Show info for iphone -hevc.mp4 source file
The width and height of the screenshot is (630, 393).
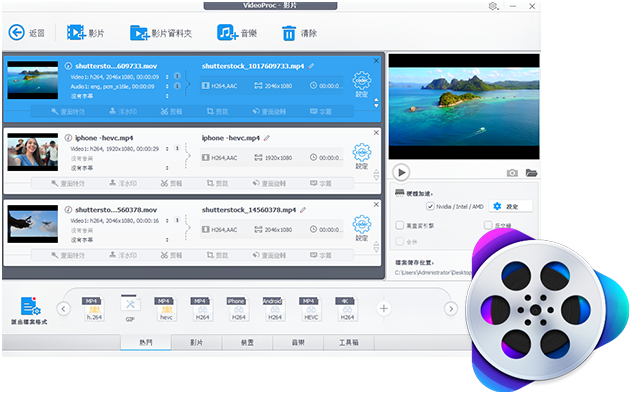(x=68, y=138)
